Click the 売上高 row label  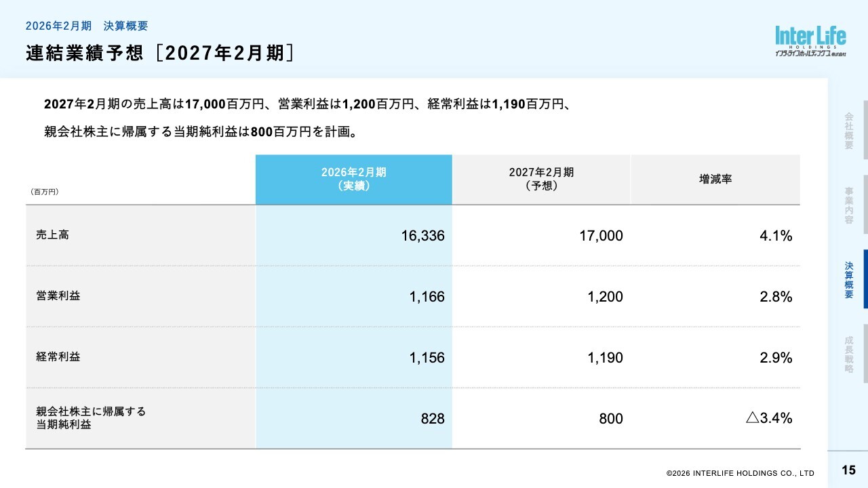[53, 235]
